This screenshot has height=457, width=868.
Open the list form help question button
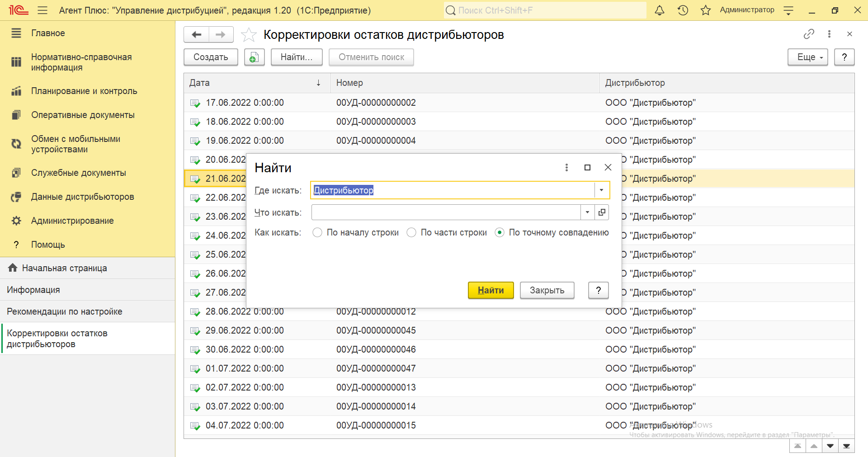point(844,57)
